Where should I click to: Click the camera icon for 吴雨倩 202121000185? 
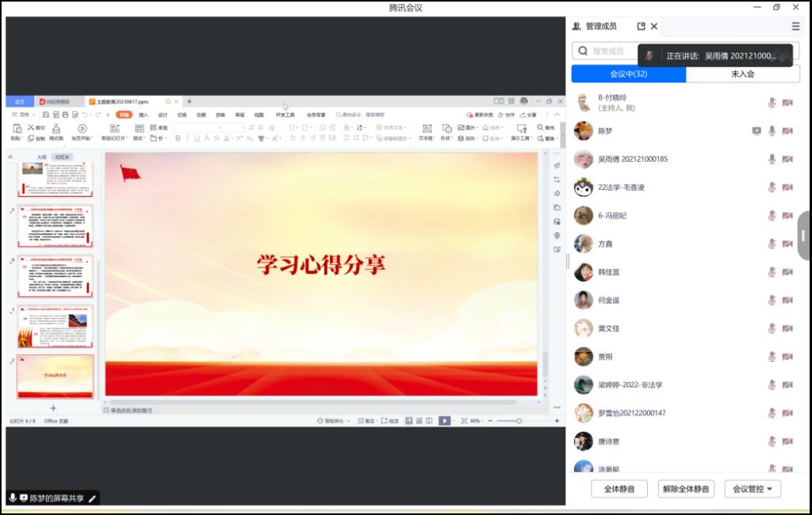tap(787, 159)
